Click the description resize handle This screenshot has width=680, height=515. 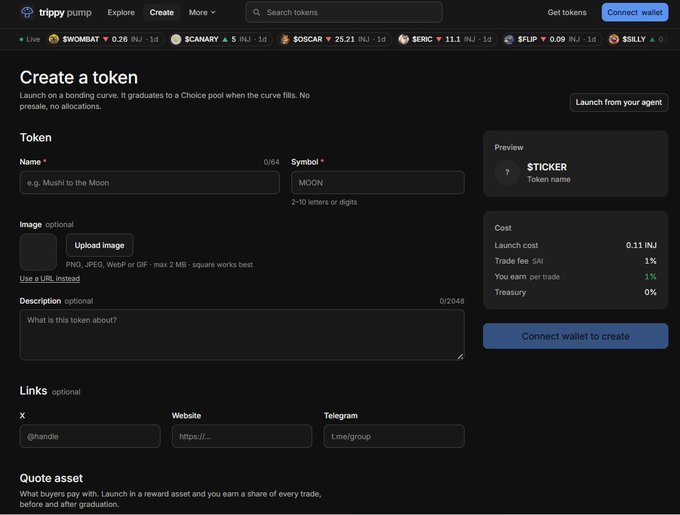click(460, 356)
